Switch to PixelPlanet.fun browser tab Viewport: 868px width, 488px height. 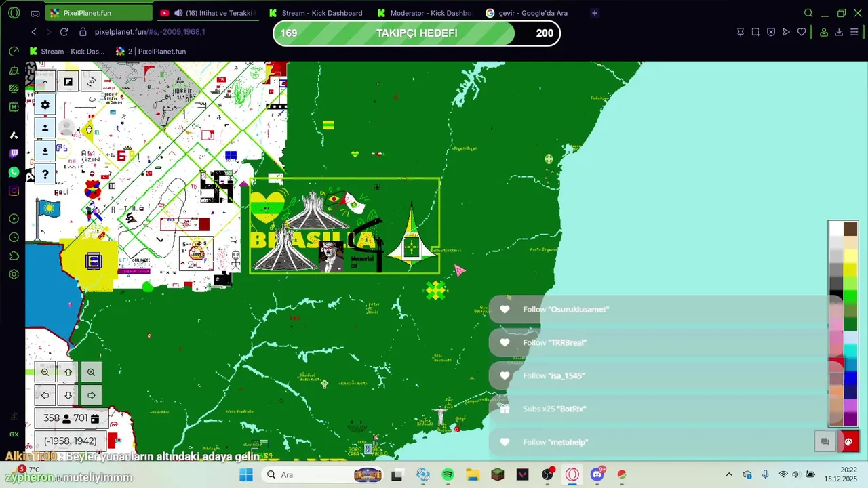pos(99,13)
